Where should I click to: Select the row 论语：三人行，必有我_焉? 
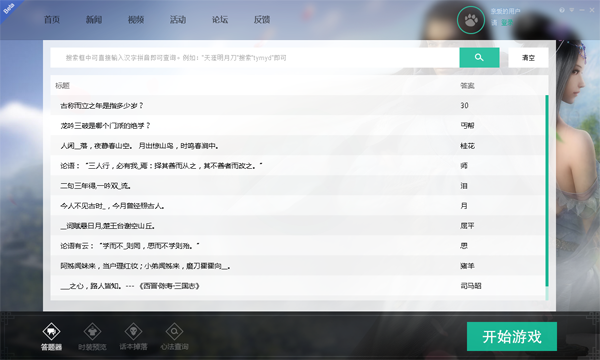[x=298, y=166]
